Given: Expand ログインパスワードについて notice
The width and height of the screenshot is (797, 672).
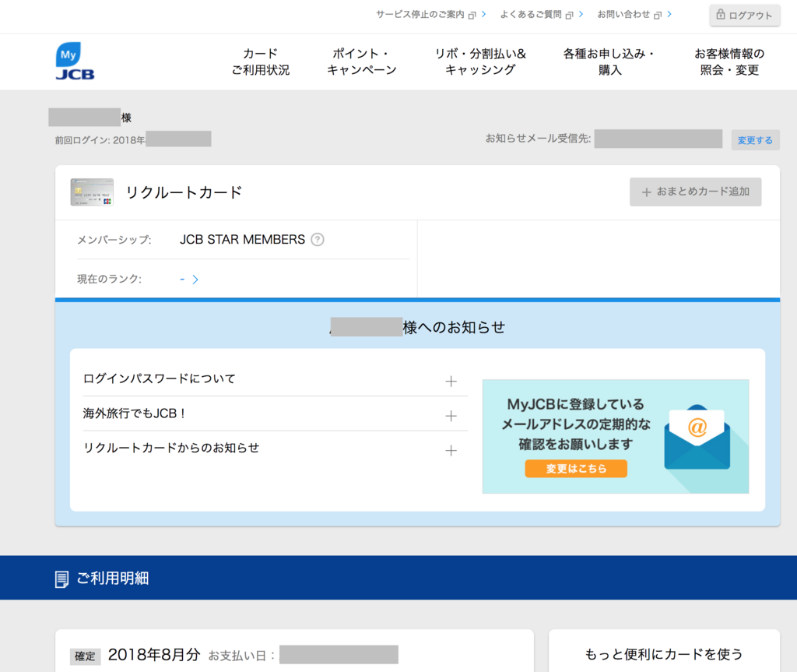Looking at the screenshot, I should [x=451, y=381].
